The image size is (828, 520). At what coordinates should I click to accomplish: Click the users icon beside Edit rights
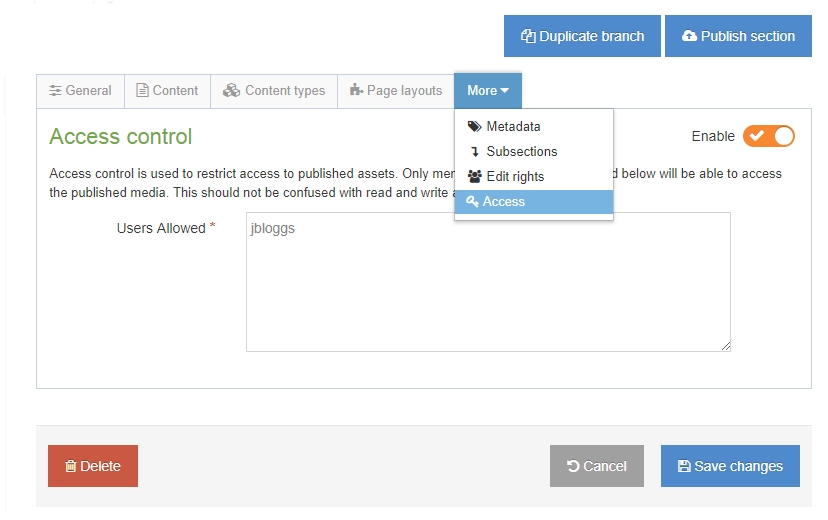[x=474, y=177]
